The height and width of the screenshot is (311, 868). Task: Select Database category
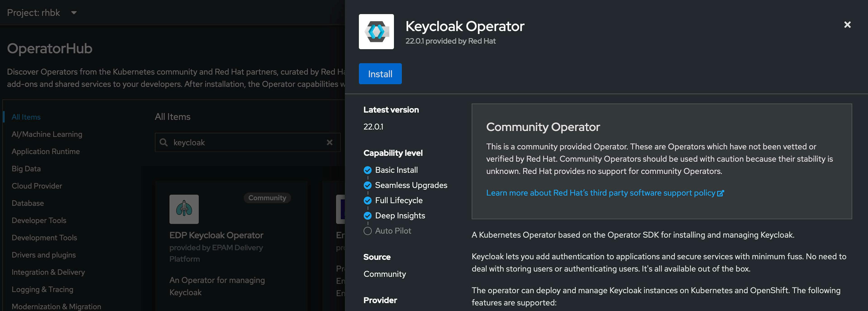pos(28,203)
